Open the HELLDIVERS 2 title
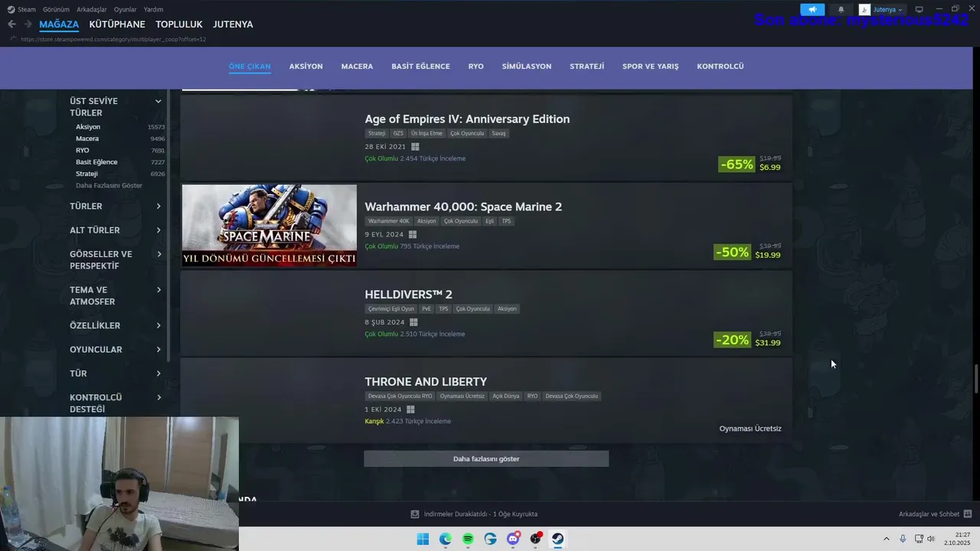The width and height of the screenshot is (980, 551). click(408, 294)
